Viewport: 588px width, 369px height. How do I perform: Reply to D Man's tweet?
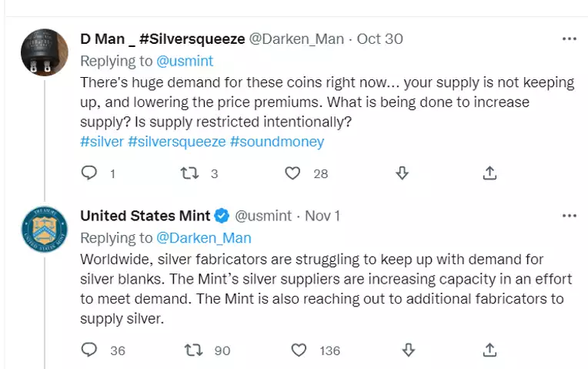coord(89,173)
